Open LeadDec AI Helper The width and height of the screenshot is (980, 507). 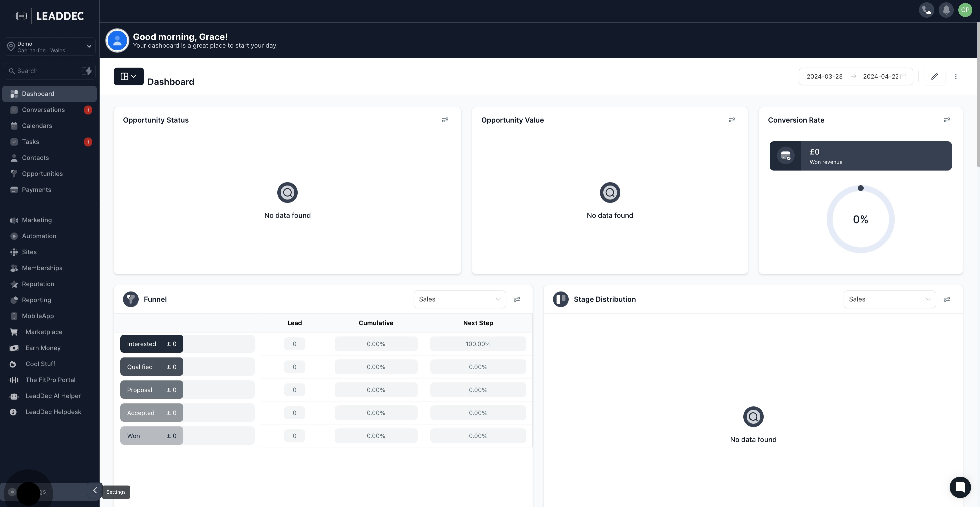[x=49, y=396]
